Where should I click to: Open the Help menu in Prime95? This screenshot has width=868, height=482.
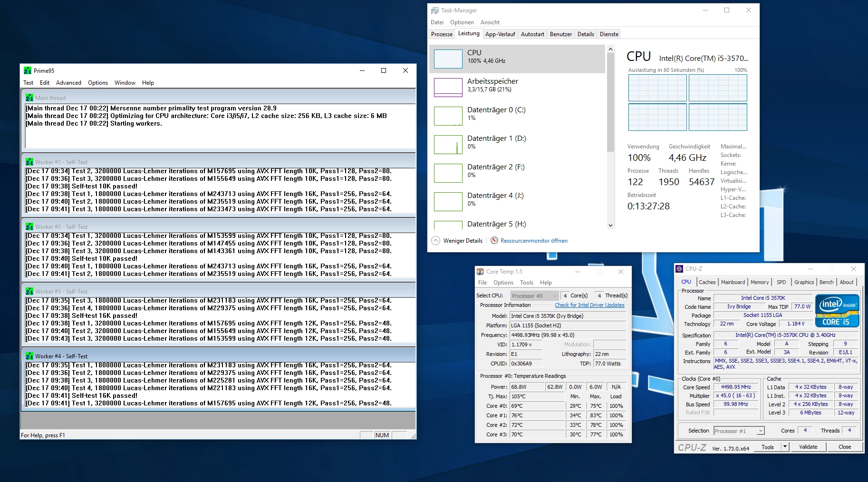click(x=148, y=83)
